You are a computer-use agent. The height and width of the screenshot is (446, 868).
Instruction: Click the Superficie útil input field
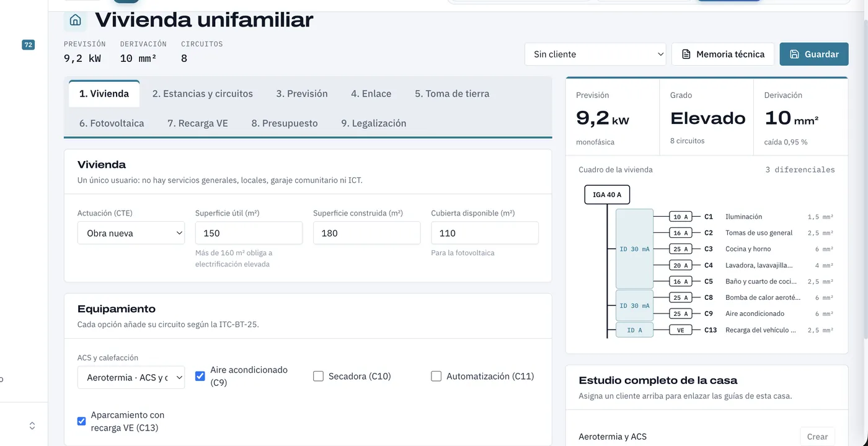tap(249, 233)
